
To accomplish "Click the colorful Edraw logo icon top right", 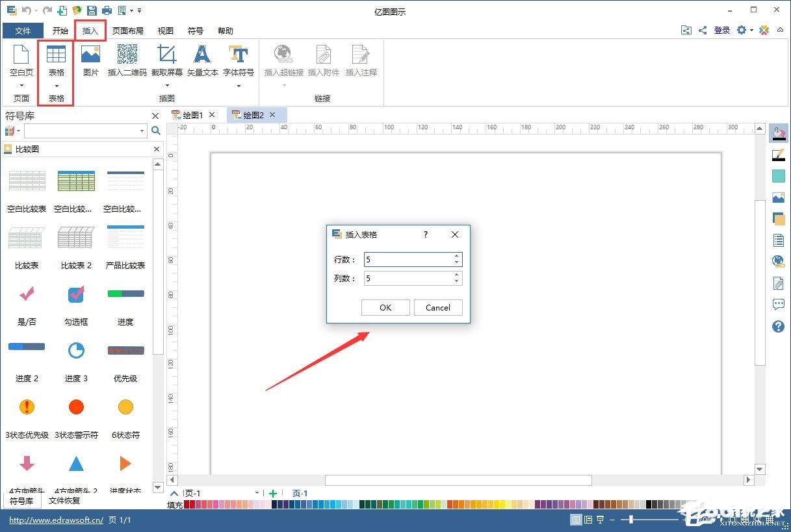I will pyautogui.click(x=764, y=31).
